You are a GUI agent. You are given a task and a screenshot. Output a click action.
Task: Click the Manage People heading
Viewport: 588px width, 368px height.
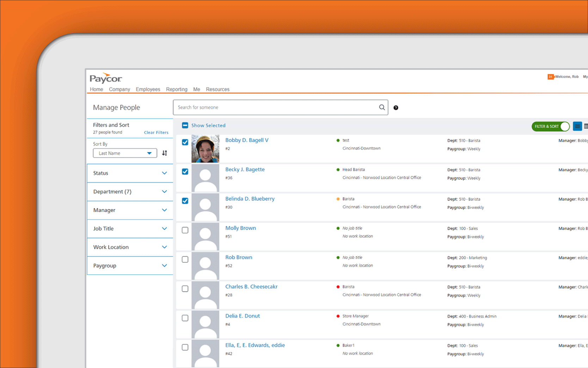click(x=116, y=107)
